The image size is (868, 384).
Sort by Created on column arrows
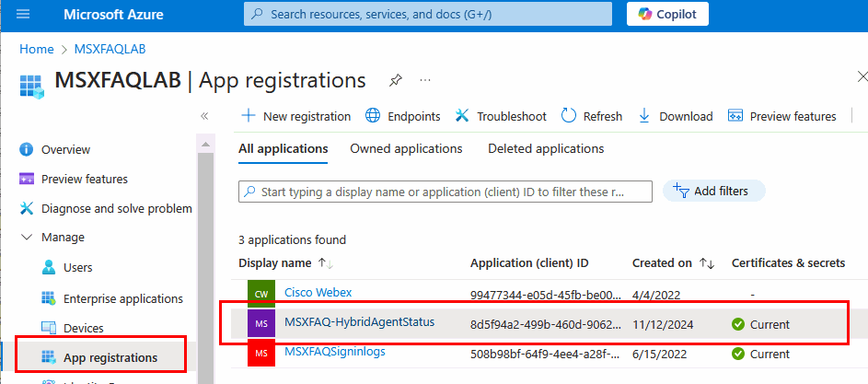click(x=707, y=263)
